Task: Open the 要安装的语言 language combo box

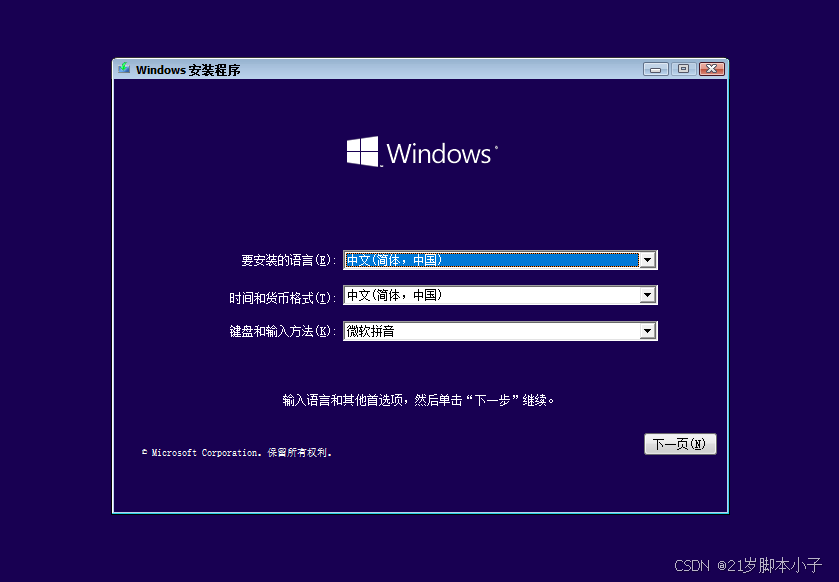Action: coord(500,260)
